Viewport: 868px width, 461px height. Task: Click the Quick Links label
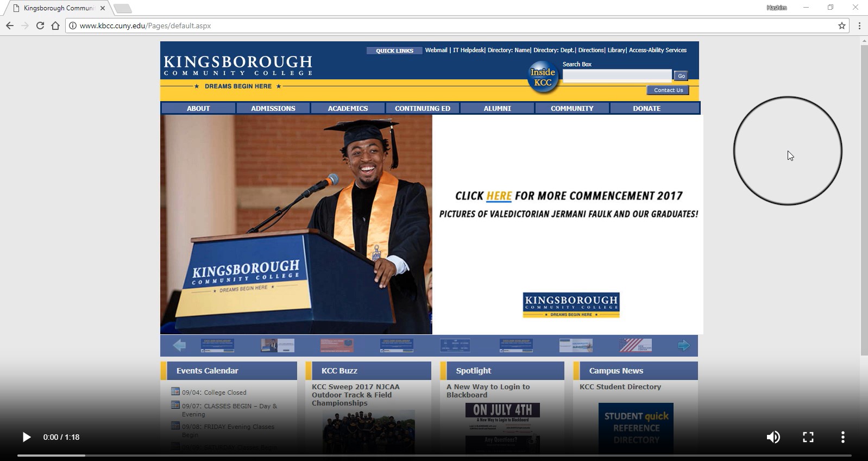point(395,51)
